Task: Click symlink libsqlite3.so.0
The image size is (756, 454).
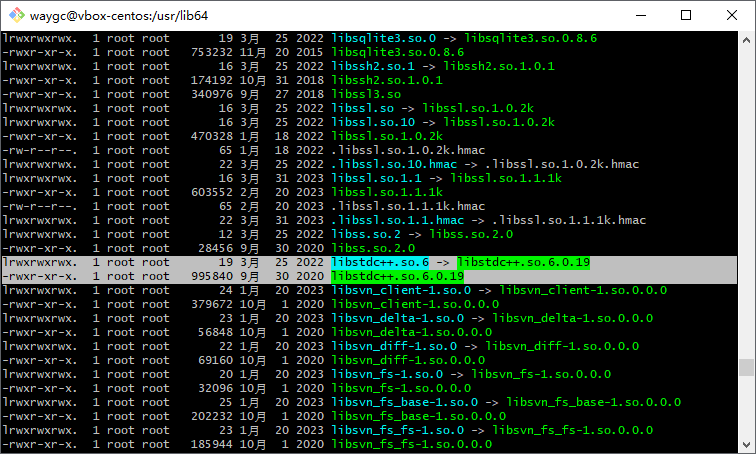Action: pyautogui.click(x=384, y=38)
